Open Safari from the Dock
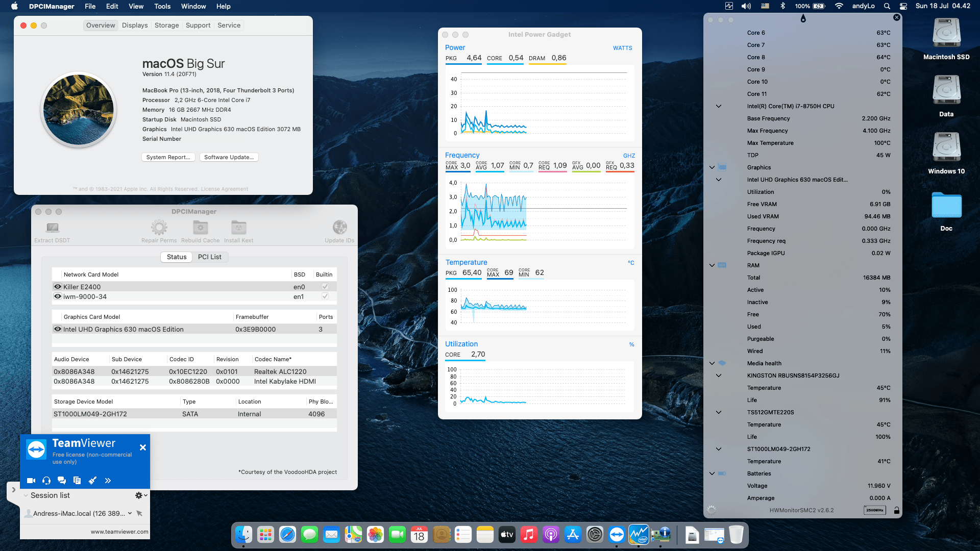The width and height of the screenshot is (980, 551). [x=287, y=535]
